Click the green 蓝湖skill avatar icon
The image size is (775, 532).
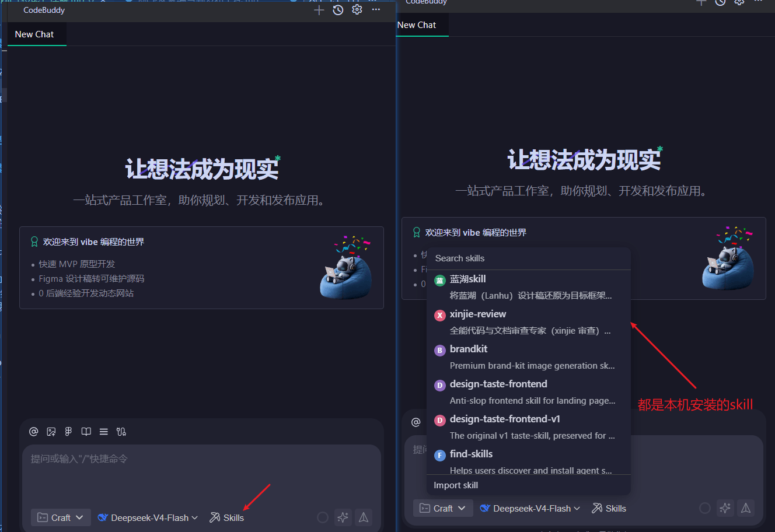pyautogui.click(x=440, y=281)
